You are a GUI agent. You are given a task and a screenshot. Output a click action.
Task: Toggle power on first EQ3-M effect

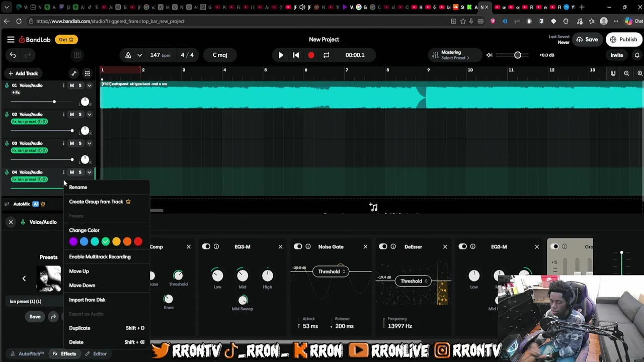point(206,247)
